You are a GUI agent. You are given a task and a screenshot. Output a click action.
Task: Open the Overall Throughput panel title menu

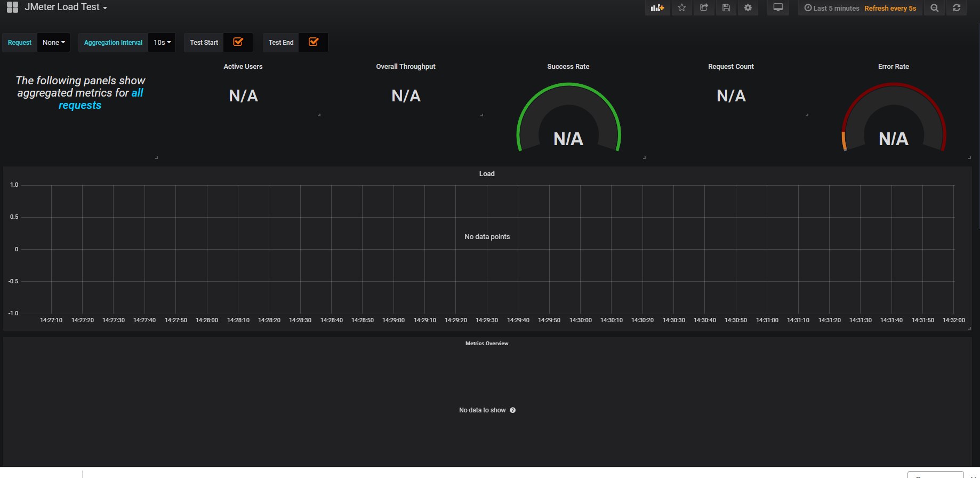pos(406,67)
